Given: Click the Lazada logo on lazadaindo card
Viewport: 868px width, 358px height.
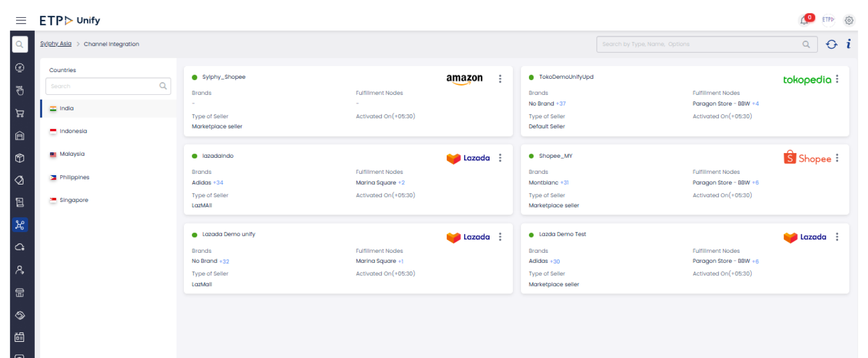Looking at the screenshot, I should 468,158.
